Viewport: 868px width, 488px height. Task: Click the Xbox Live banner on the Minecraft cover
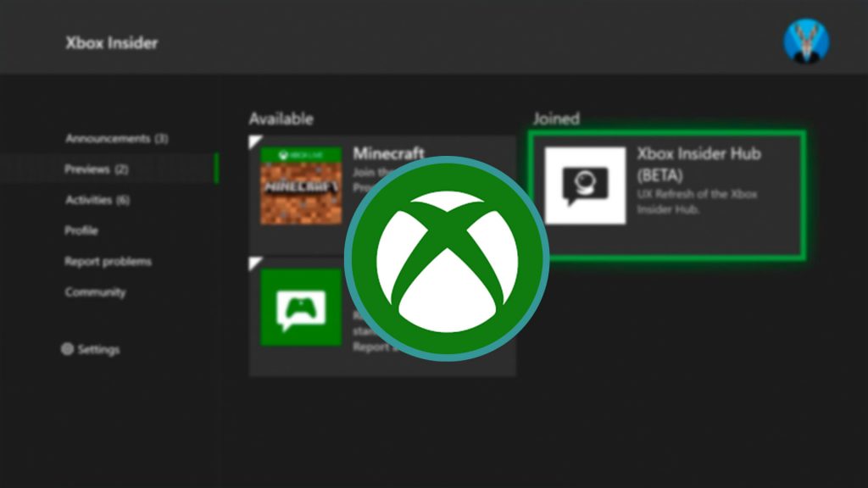300,155
